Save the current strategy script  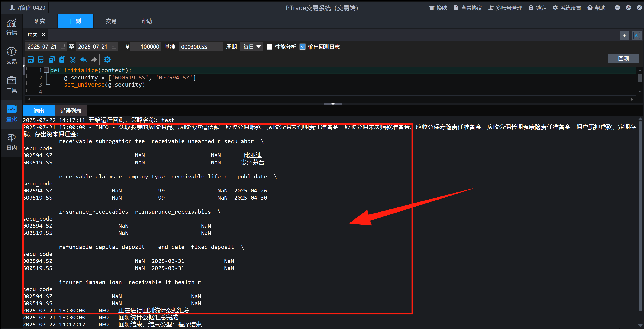pyautogui.click(x=30, y=59)
